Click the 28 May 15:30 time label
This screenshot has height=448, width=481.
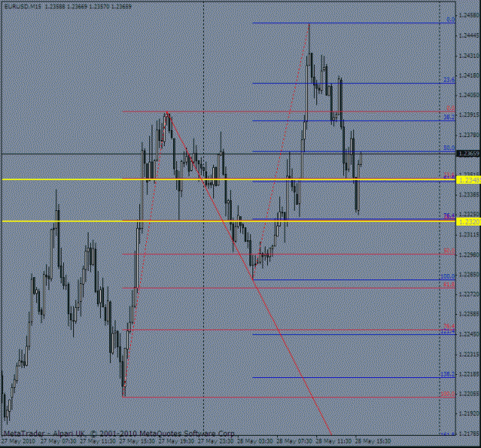click(373, 441)
